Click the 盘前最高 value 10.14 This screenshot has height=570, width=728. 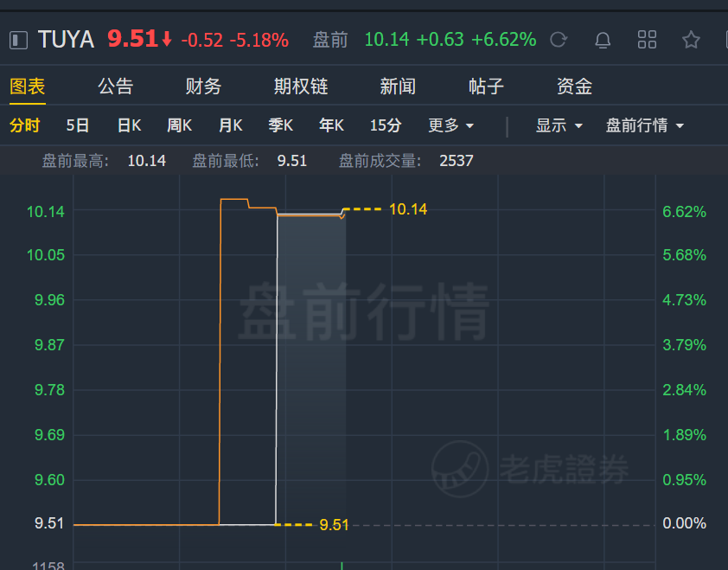point(147,161)
